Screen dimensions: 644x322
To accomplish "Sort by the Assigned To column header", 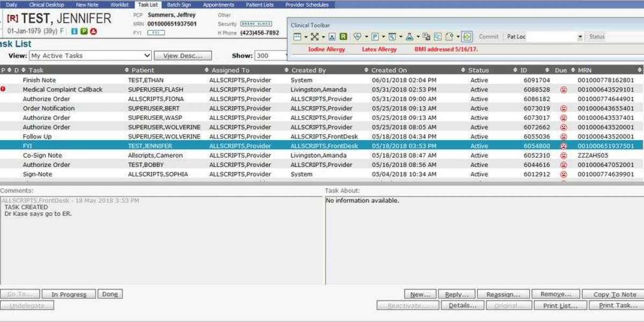I will coord(230,70).
